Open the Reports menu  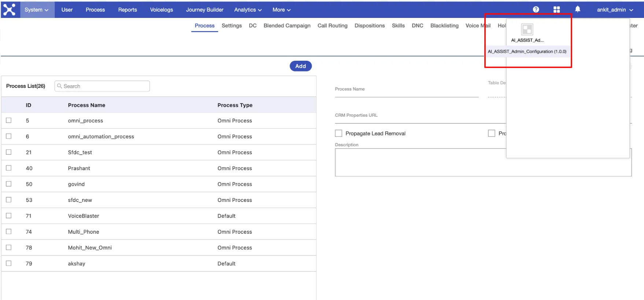point(127,10)
